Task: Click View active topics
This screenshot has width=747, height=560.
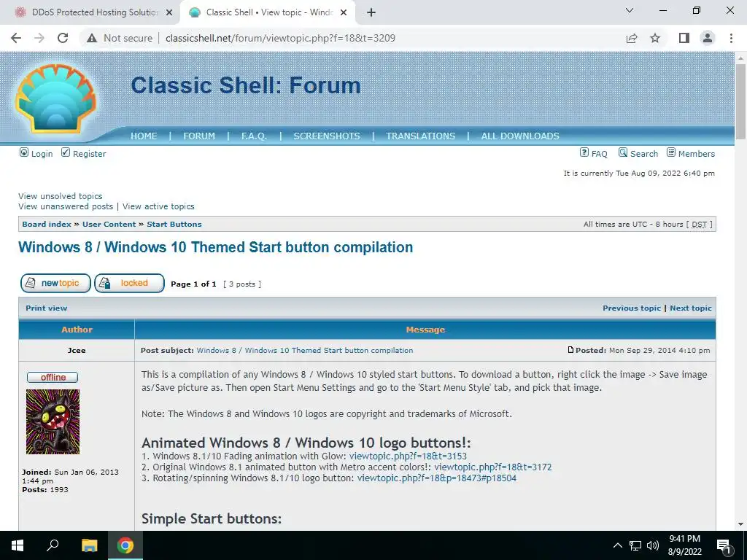Action: click(x=158, y=206)
